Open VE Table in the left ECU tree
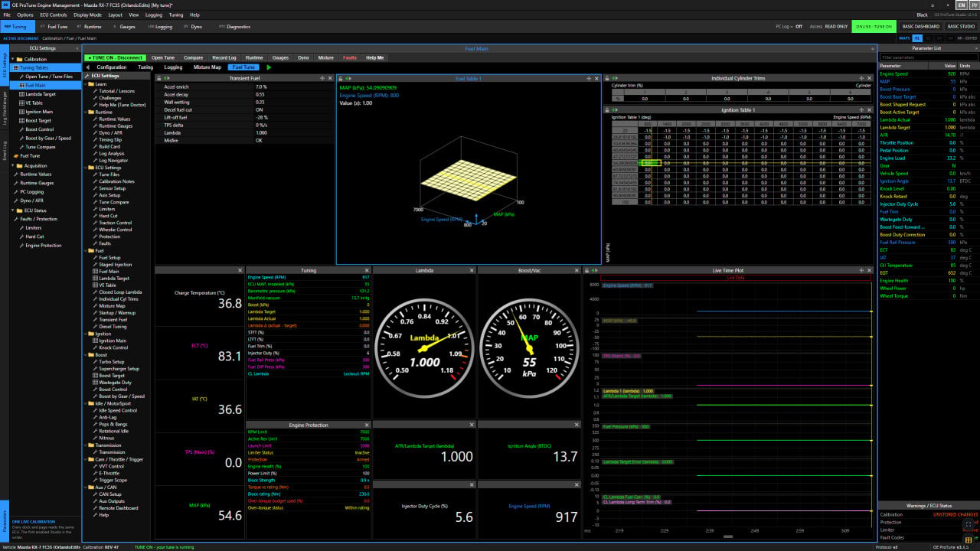Viewport: 980px width, 551px height. (34, 103)
